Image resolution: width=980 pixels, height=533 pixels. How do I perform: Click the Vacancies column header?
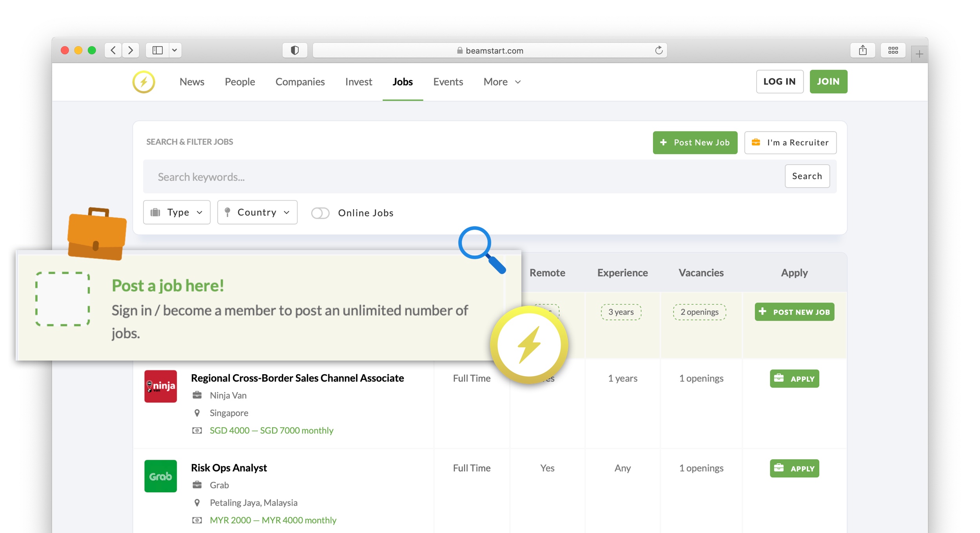pos(701,273)
